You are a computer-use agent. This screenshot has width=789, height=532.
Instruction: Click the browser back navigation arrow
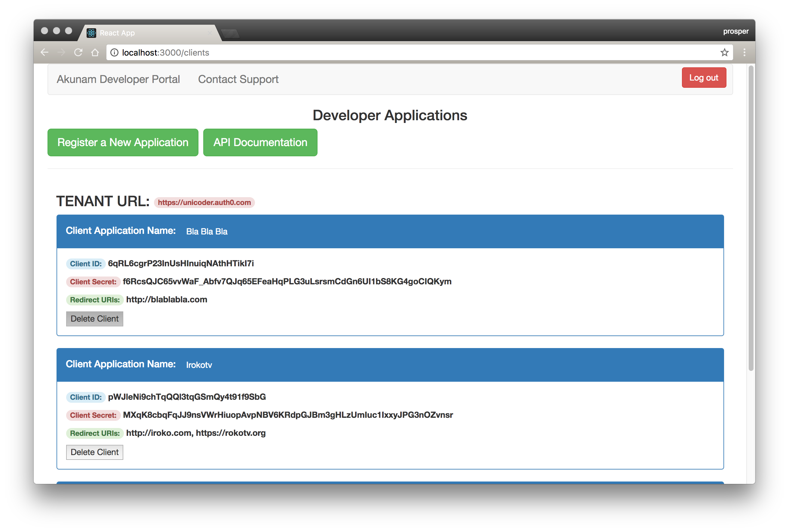45,52
